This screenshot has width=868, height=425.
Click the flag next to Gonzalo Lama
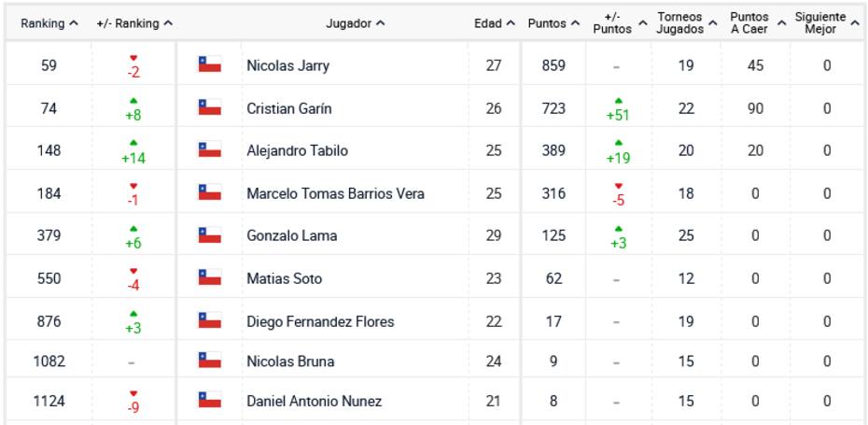pos(209,235)
